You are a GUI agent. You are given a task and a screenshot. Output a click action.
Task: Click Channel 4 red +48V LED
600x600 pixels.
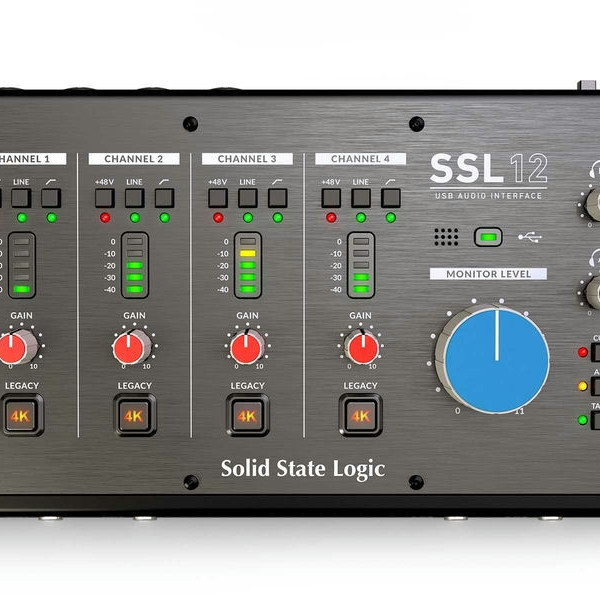click(331, 218)
